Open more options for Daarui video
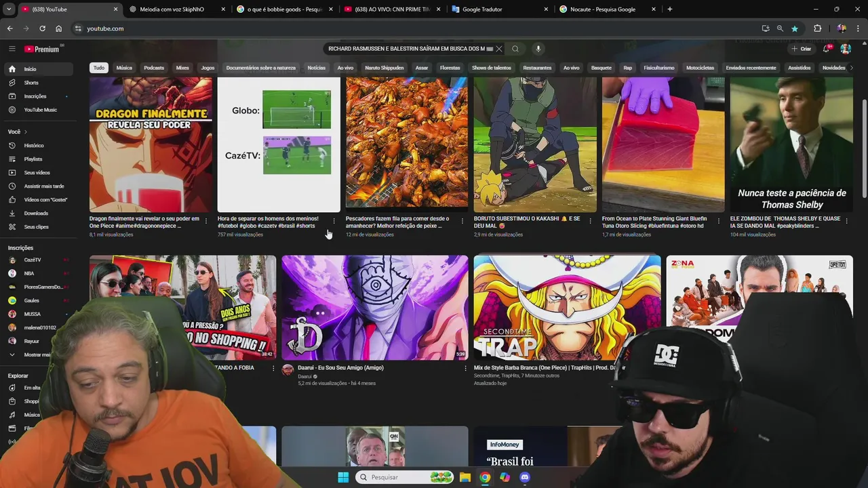 (465, 368)
